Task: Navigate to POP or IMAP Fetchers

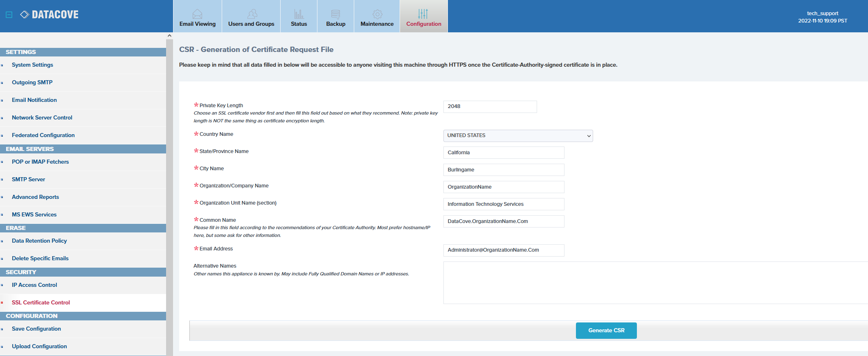Action: (40, 162)
